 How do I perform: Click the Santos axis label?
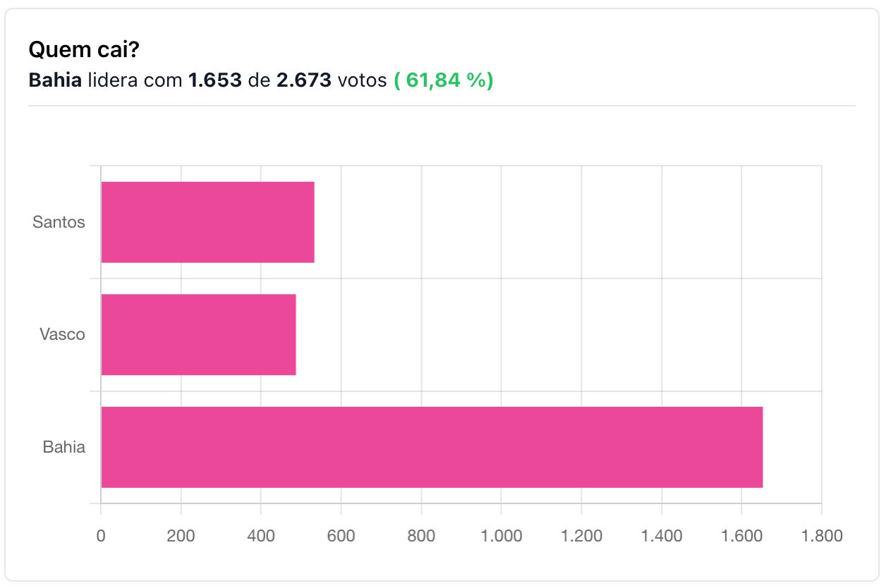coord(59,222)
